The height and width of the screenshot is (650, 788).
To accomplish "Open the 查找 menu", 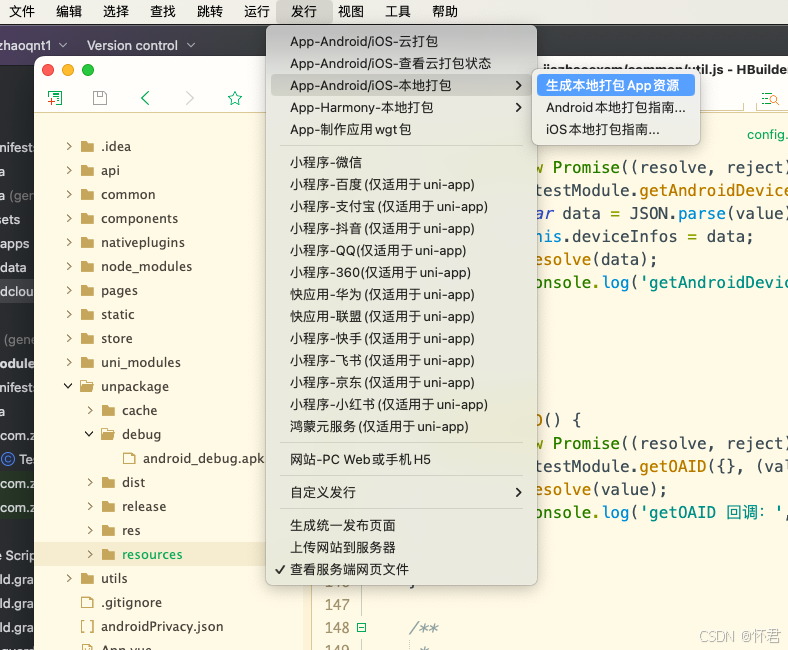I will pos(163,11).
